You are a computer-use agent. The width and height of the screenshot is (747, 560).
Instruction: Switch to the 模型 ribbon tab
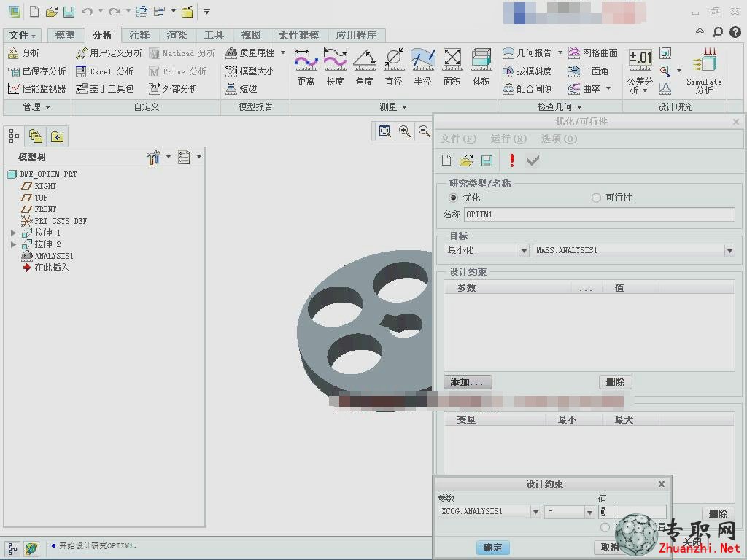click(x=65, y=35)
